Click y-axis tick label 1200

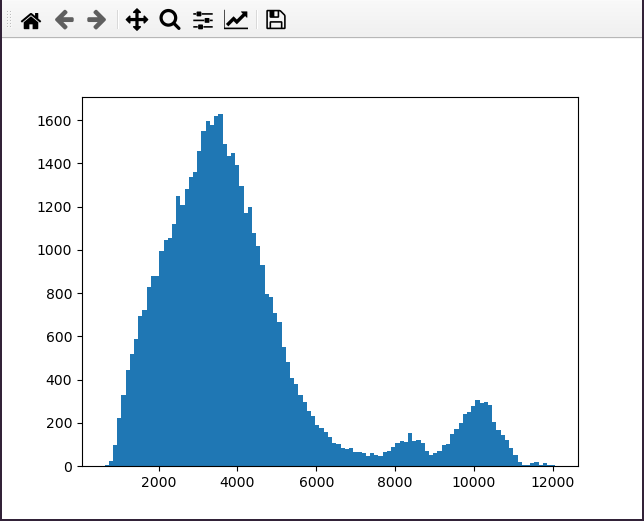[54, 207]
